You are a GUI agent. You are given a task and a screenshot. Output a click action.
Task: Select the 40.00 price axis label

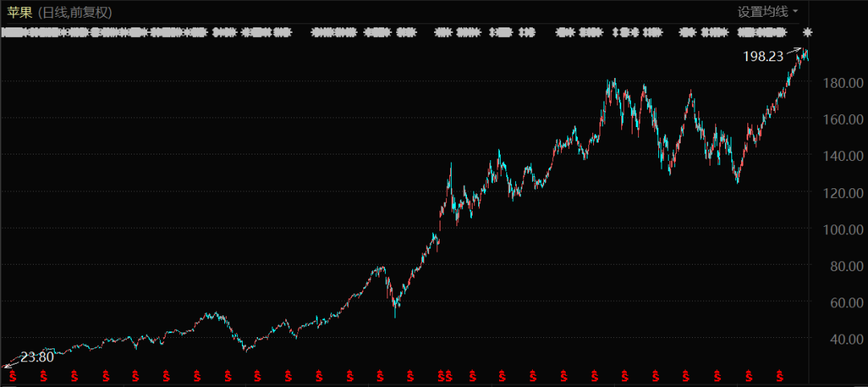point(846,340)
